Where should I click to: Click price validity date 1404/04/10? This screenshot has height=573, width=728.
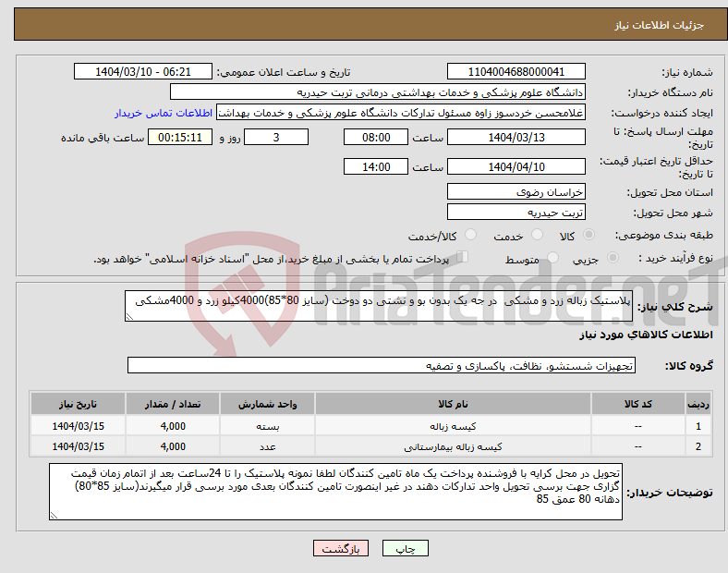coord(516,166)
